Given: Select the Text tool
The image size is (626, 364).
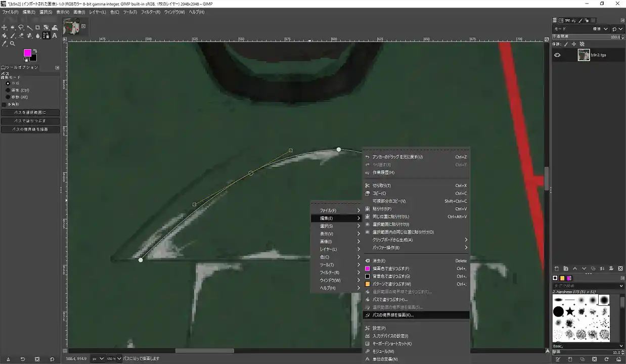Looking at the screenshot, I should coord(55,36).
